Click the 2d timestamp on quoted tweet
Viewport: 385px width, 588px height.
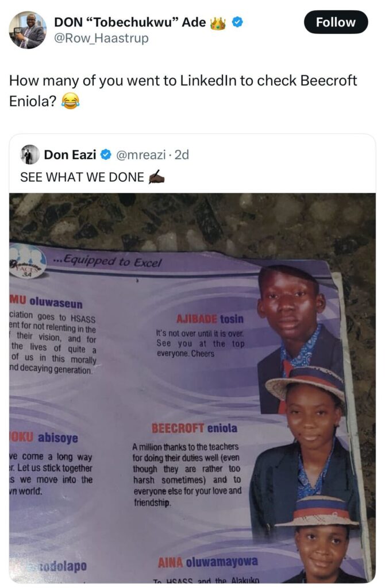pos(182,154)
